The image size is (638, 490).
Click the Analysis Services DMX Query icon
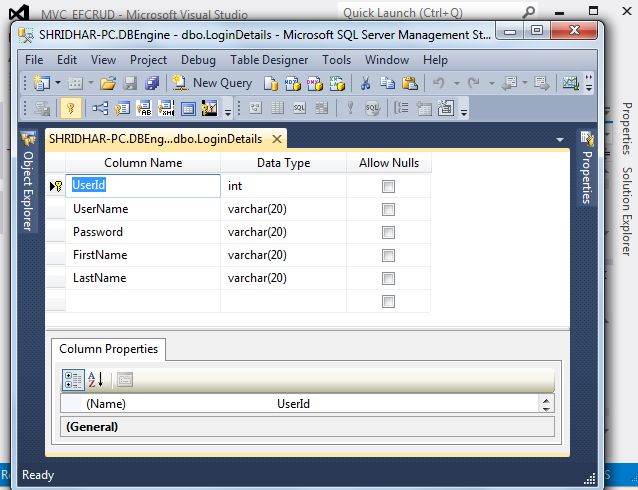point(315,83)
